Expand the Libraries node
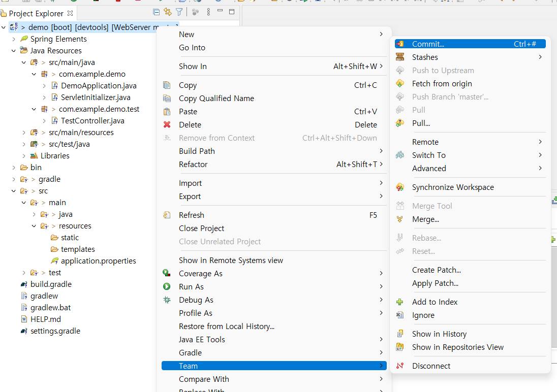 [24, 156]
